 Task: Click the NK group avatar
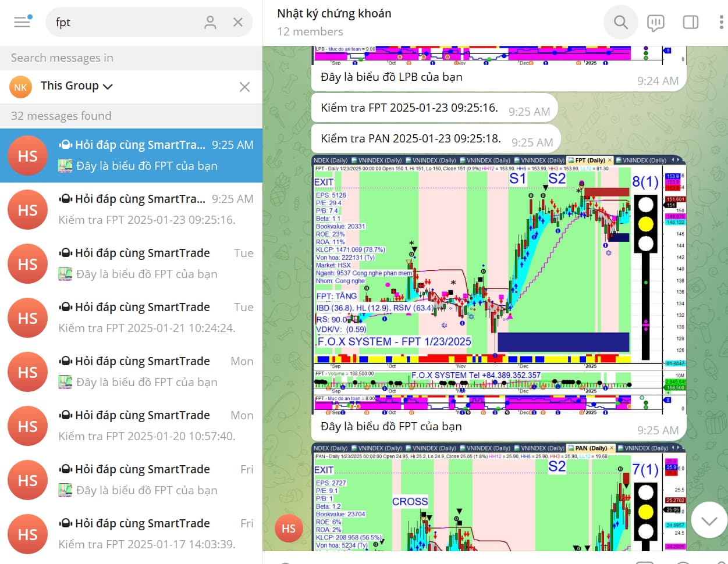point(20,87)
